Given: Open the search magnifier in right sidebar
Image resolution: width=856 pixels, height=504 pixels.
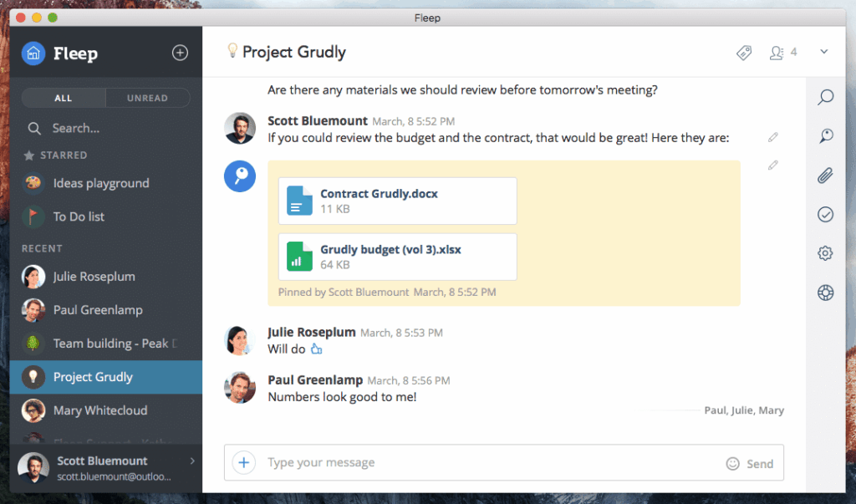Looking at the screenshot, I should pos(825,97).
